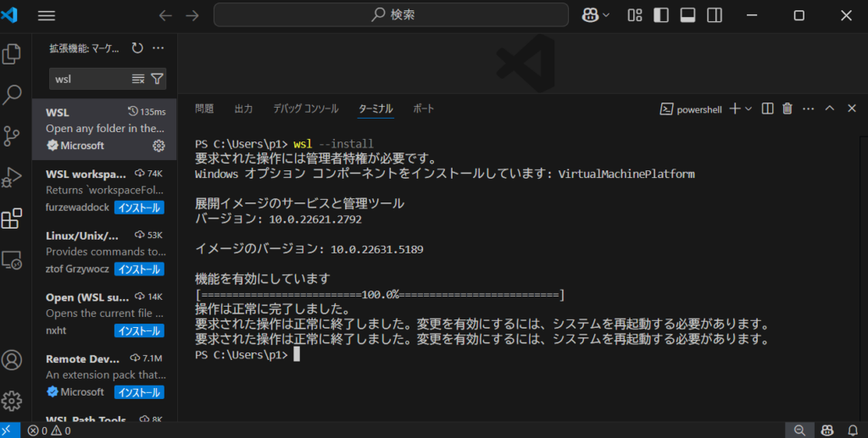Split the terminal with split icon
This screenshot has width=868, height=438.
click(767, 108)
